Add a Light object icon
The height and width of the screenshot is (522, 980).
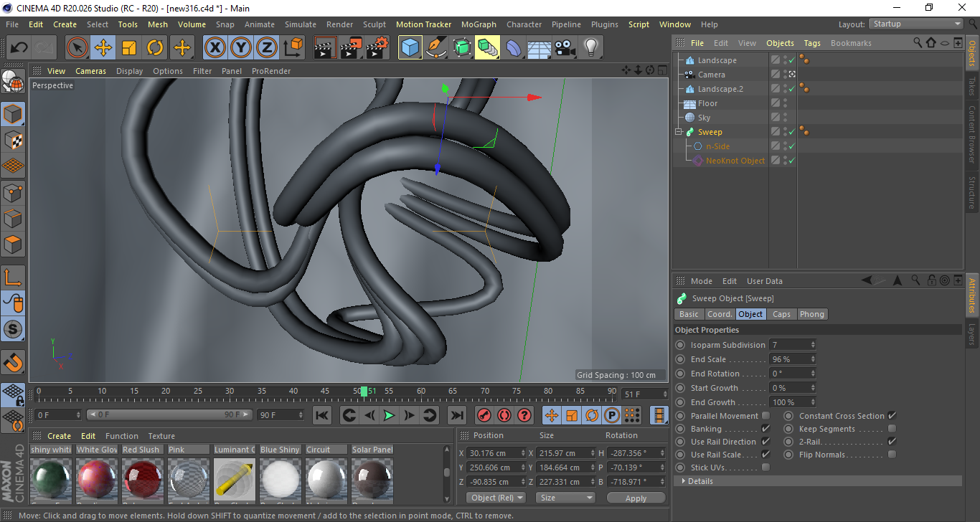591,48
